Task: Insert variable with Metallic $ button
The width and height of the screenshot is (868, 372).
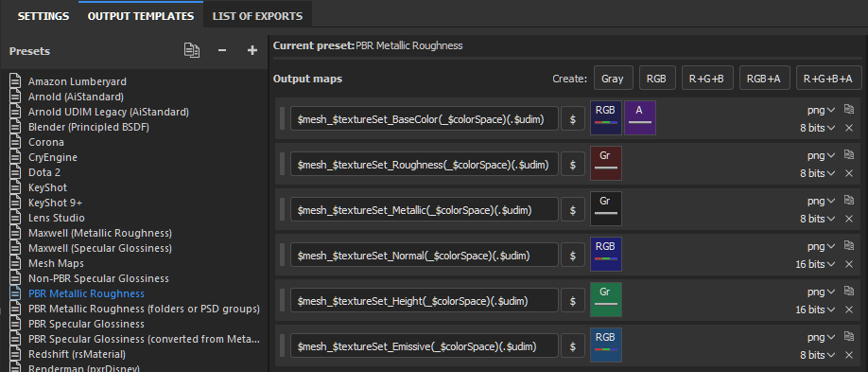Action: pyautogui.click(x=573, y=209)
